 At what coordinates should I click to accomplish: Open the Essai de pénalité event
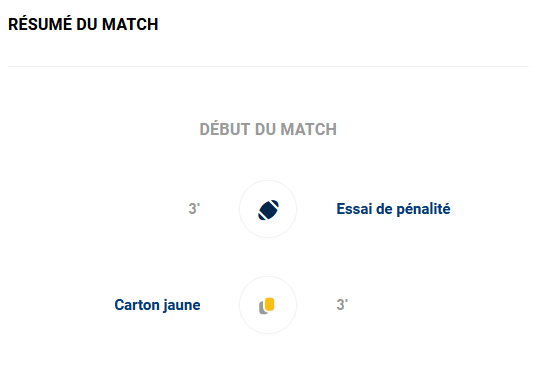(x=393, y=209)
